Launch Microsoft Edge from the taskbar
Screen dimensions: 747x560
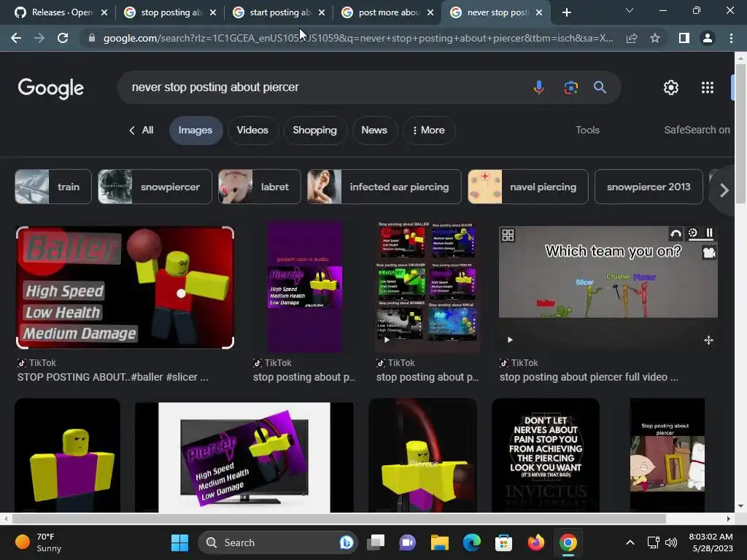click(472, 542)
